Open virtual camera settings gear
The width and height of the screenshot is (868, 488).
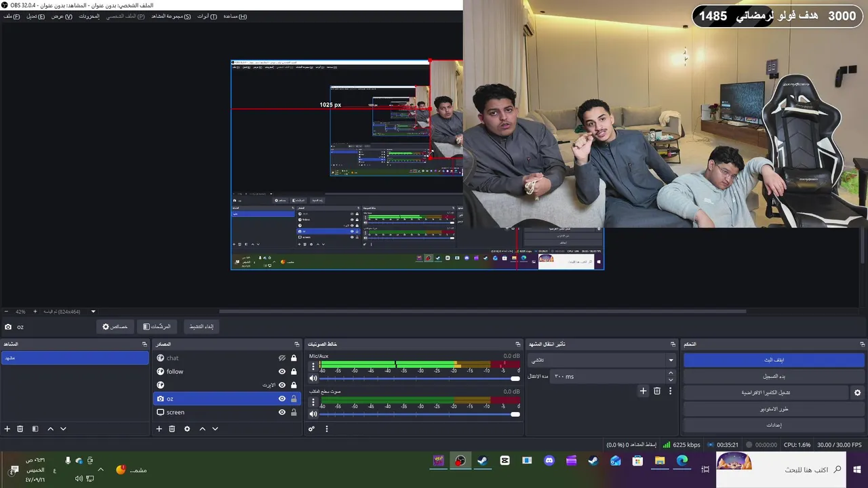(857, 392)
